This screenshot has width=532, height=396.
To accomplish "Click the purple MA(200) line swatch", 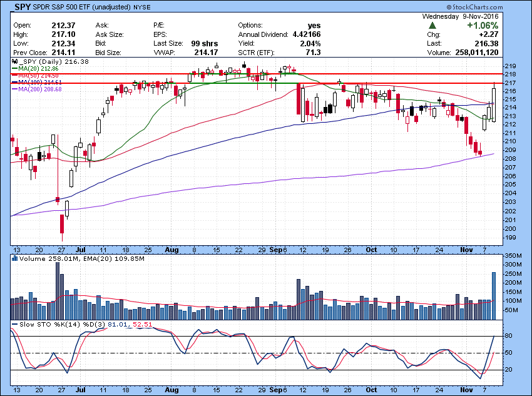I will pyautogui.click(x=14, y=89).
